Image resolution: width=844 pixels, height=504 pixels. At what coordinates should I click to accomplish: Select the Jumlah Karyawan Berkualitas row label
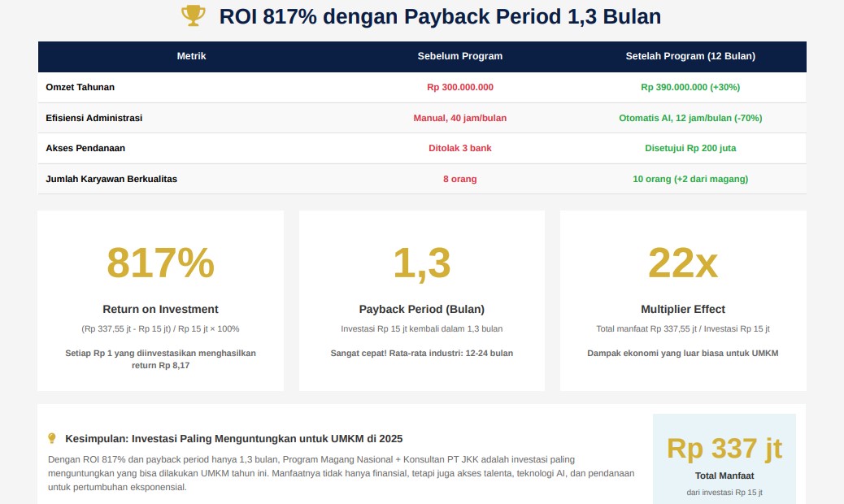click(x=111, y=179)
